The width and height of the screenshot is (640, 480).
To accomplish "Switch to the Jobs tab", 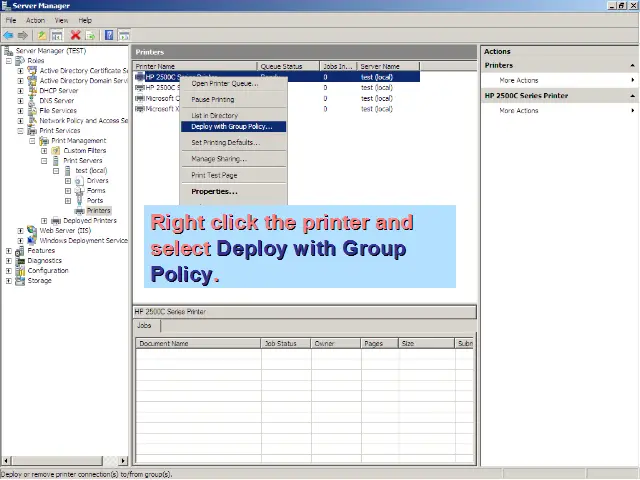I will click(x=147, y=326).
